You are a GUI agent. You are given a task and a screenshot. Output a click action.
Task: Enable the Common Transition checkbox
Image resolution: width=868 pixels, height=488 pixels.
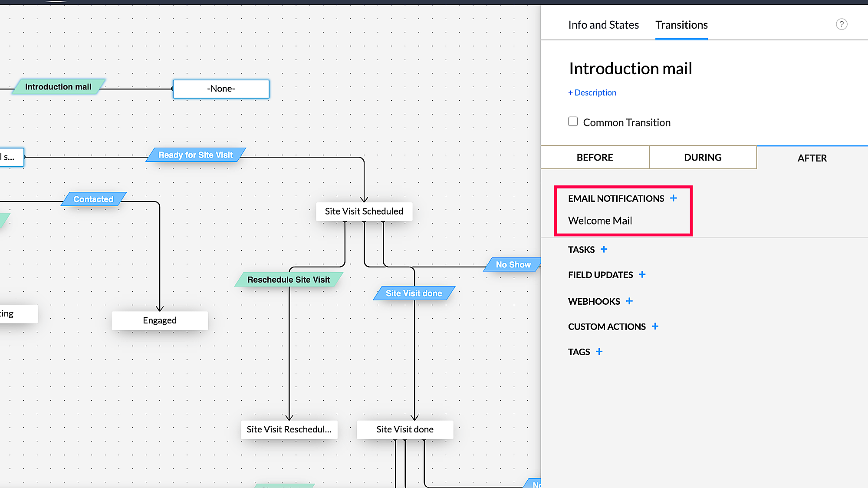point(573,122)
